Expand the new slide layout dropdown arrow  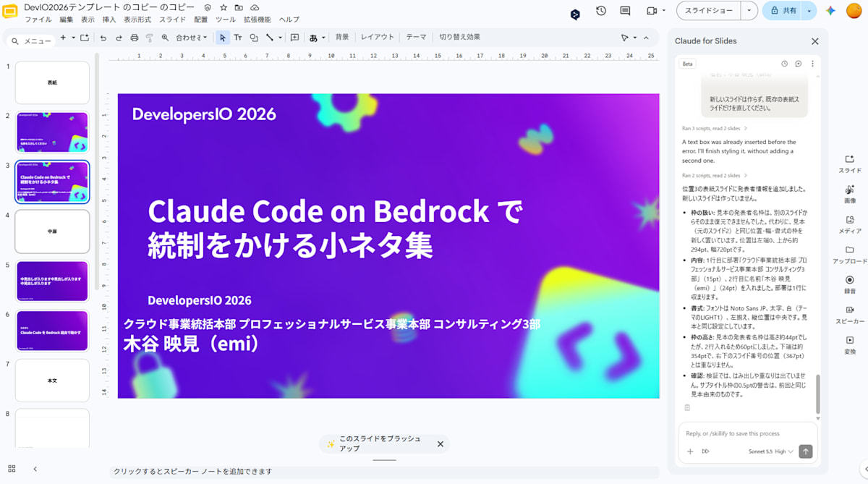pyautogui.click(x=73, y=38)
